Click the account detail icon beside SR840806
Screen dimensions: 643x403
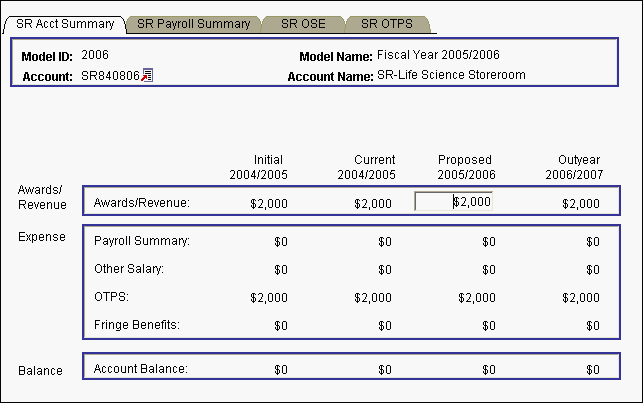[147, 75]
